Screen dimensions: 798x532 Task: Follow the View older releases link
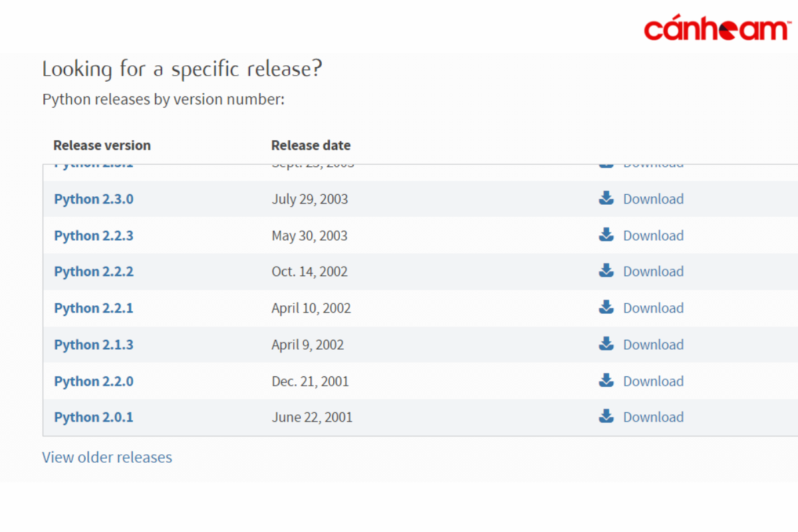[107, 458]
